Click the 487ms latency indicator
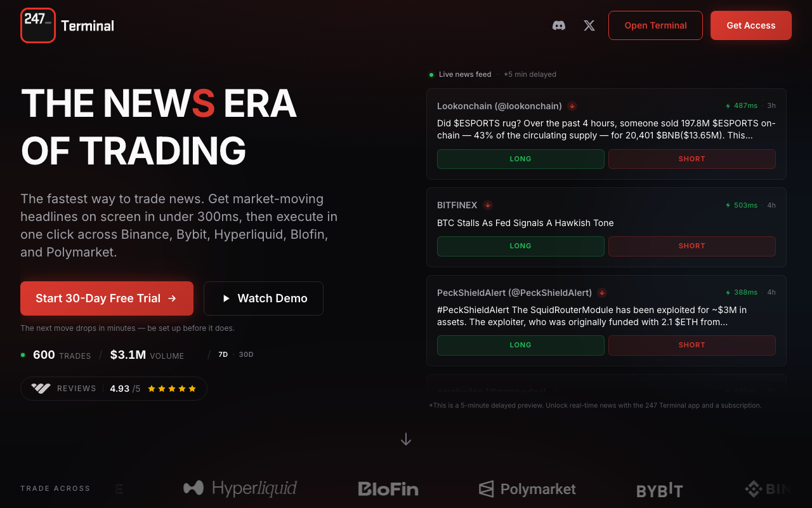 pyautogui.click(x=742, y=106)
